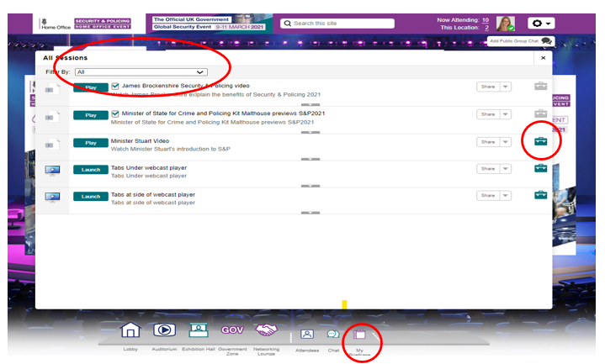Close the All Sessions panel
Screen dimensions: 605x364
[543, 58]
